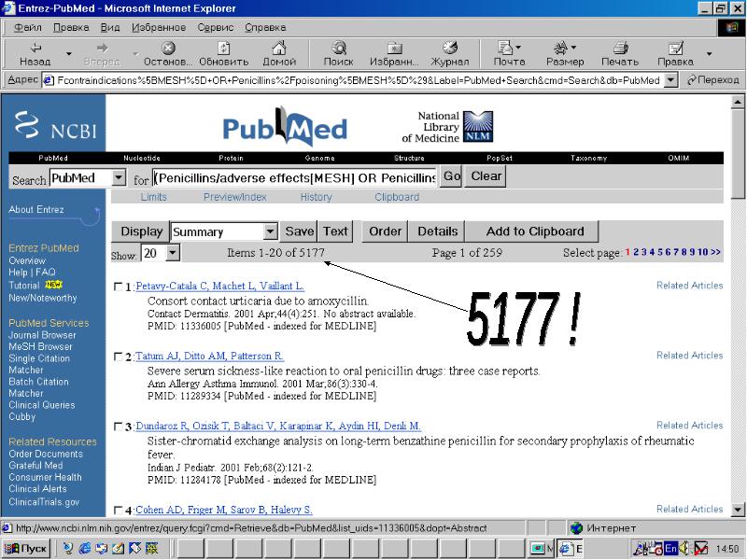Click the volume speaker tray icon
The height and width of the screenshot is (560, 747).
click(x=684, y=549)
